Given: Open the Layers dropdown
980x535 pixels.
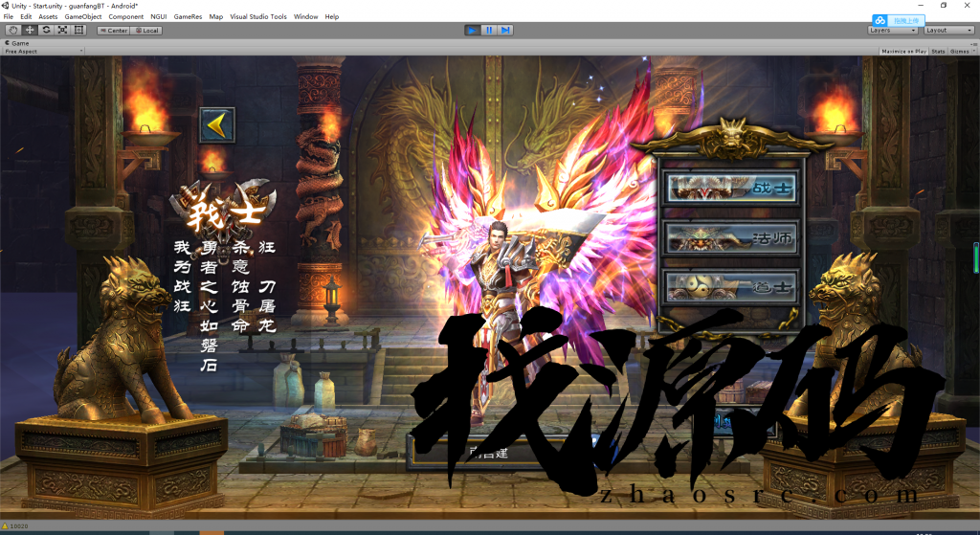Looking at the screenshot, I should point(893,30).
